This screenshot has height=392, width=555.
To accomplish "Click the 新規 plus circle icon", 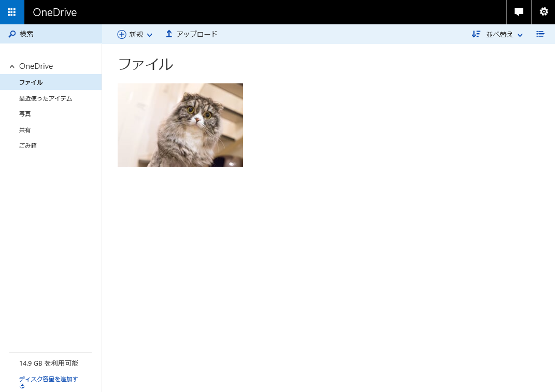I will tap(122, 34).
